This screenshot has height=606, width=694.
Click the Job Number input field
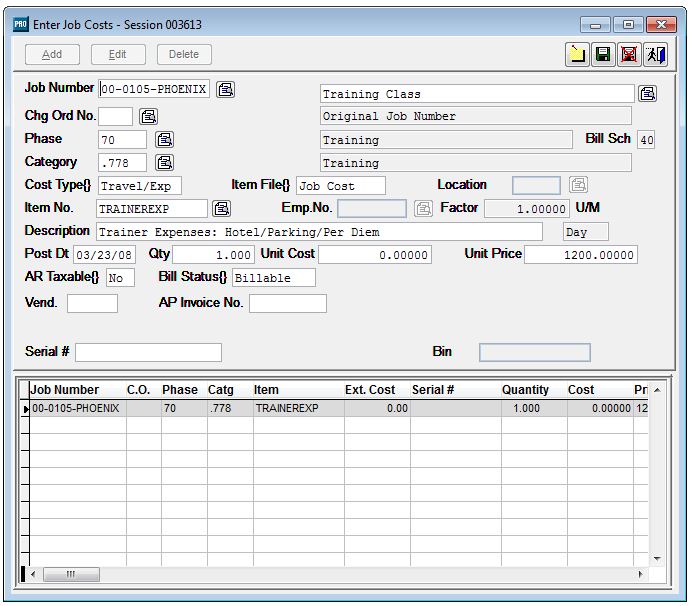tap(154, 89)
